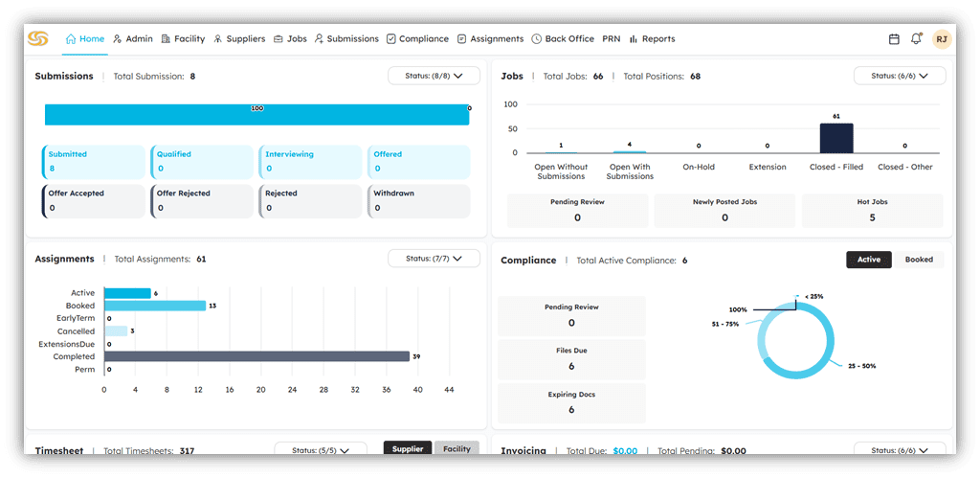Viewport: 980px width, 478px height.
Task: Go to Home in the navigation bar
Action: point(84,39)
